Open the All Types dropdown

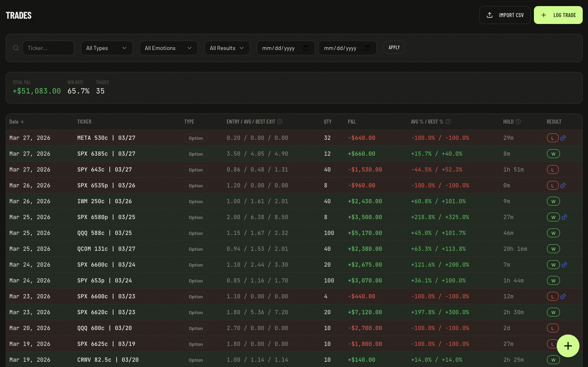coord(107,48)
